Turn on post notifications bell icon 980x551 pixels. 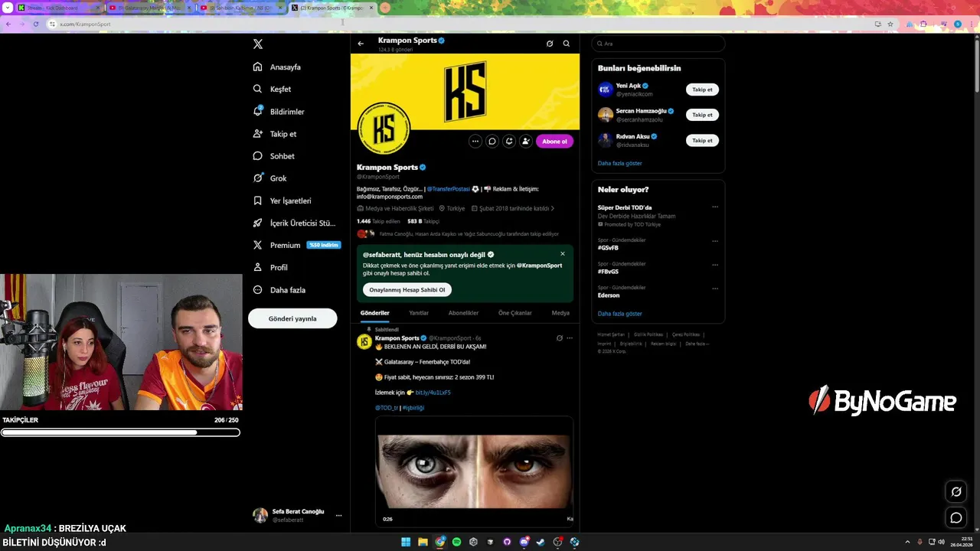tap(509, 141)
